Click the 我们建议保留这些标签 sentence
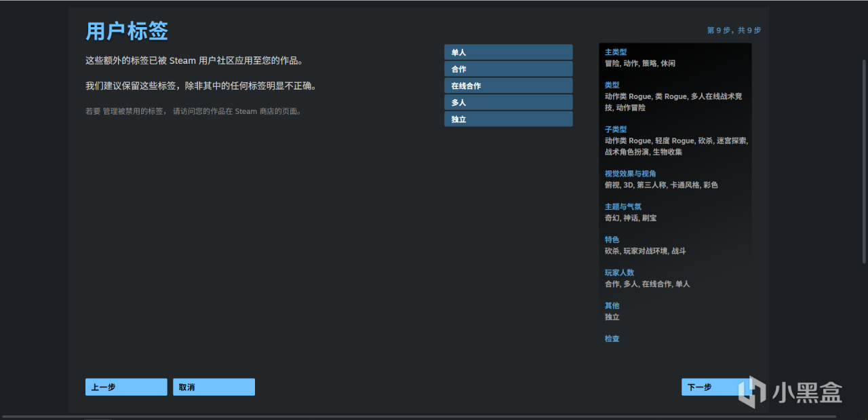868x420 pixels. (201, 86)
